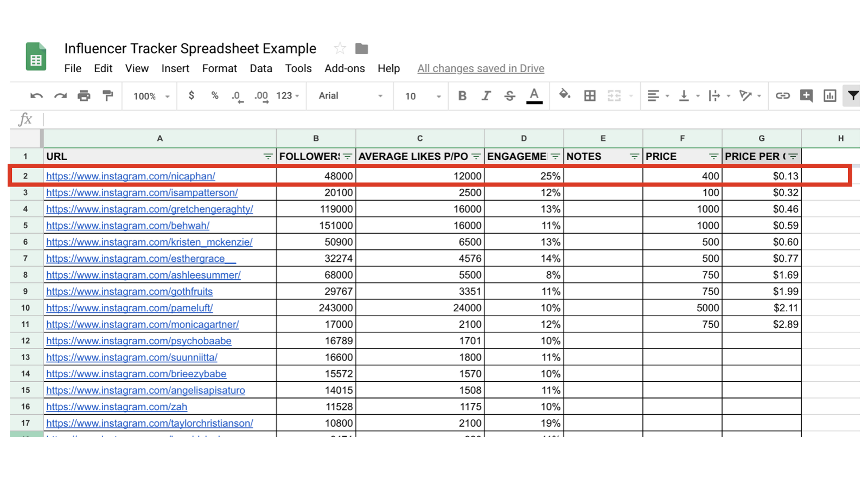Click the formula bar input field
This screenshot has height=482, width=868.
pyautogui.click(x=434, y=119)
